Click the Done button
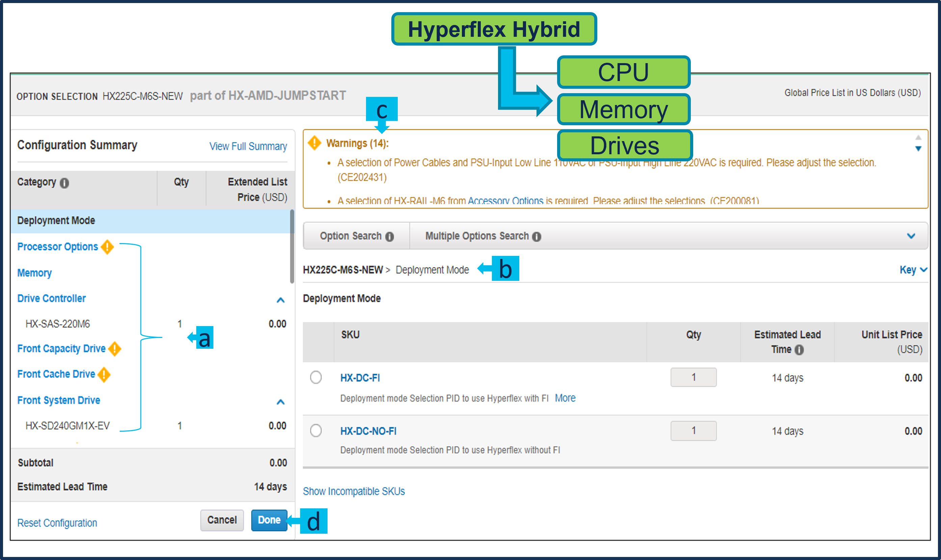The width and height of the screenshot is (941, 560). [269, 520]
